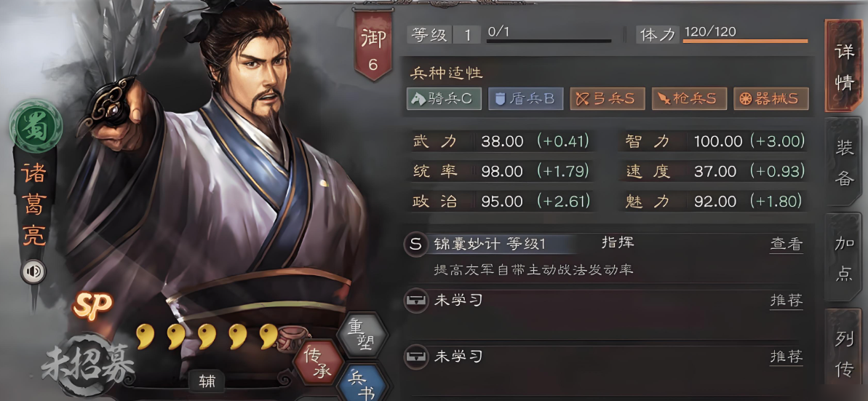Click 推荐 on first unlearned skill
Image resolution: width=868 pixels, height=401 pixels.
coord(786,301)
